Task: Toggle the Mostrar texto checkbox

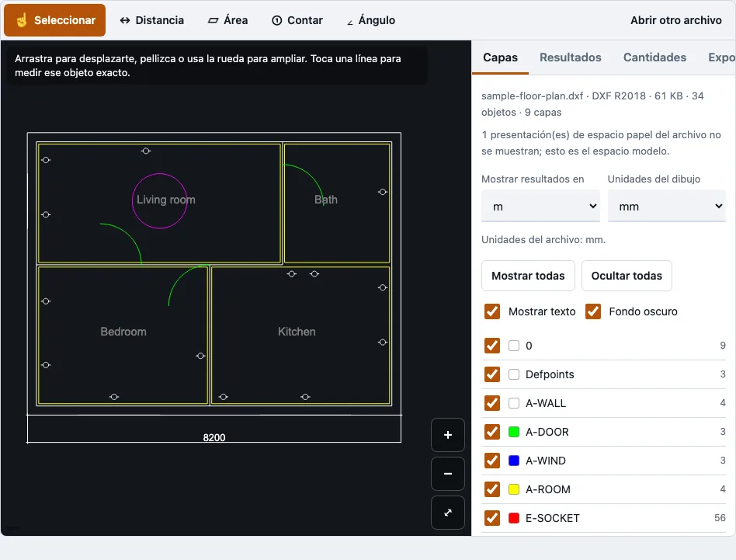Action: point(492,311)
